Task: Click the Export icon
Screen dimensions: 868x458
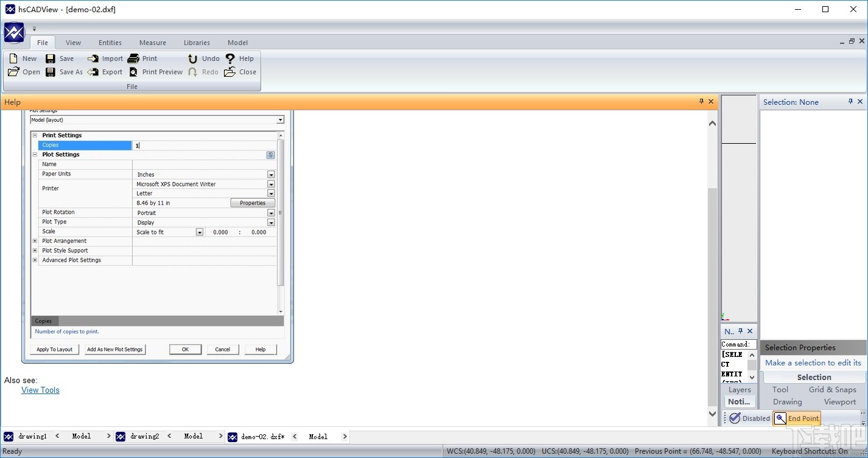Action: click(94, 72)
